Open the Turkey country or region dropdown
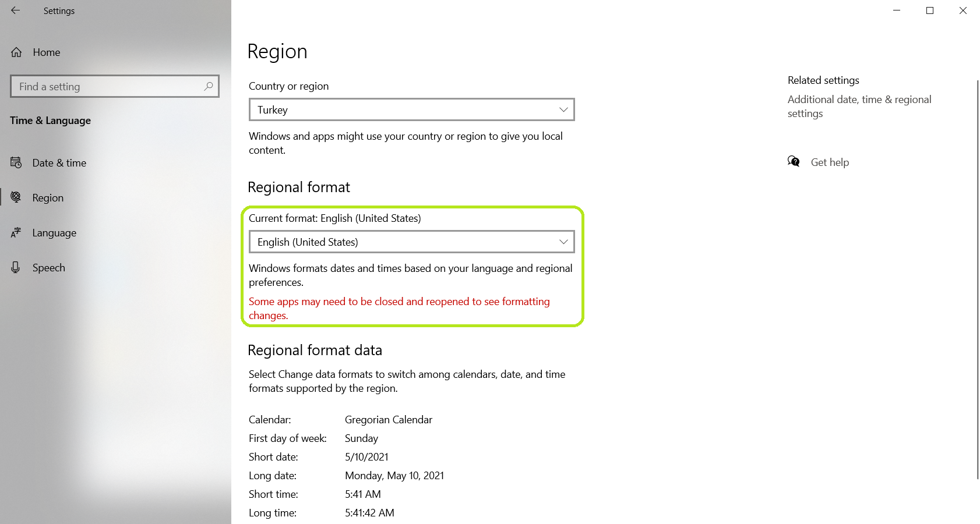Viewport: 980px width, 524px height. coord(411,109)
